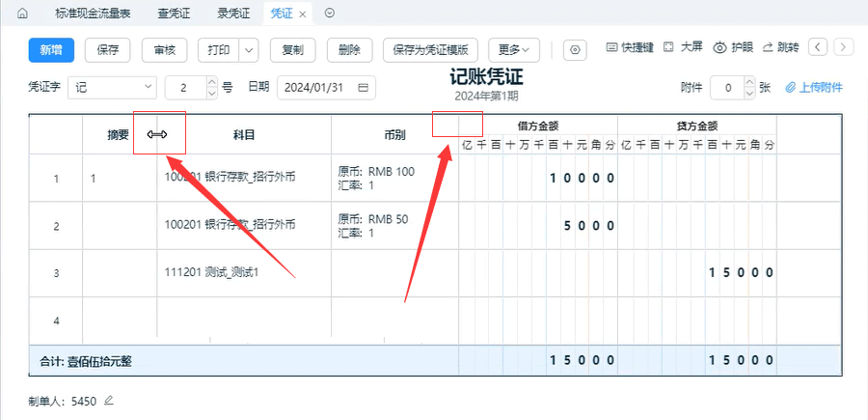Click the empty row 4 科目 cell
This screenshot has height=420, width=868.
(x=244, y=321)
